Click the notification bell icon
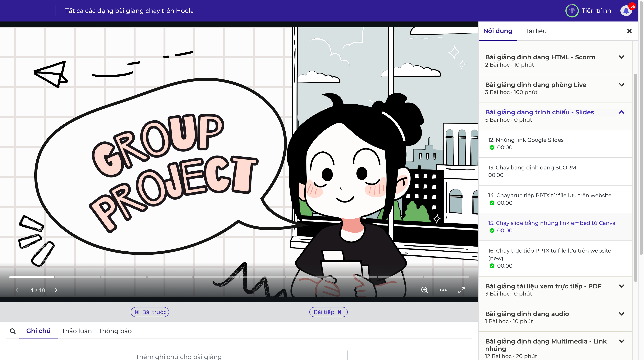 click(626, 11)
